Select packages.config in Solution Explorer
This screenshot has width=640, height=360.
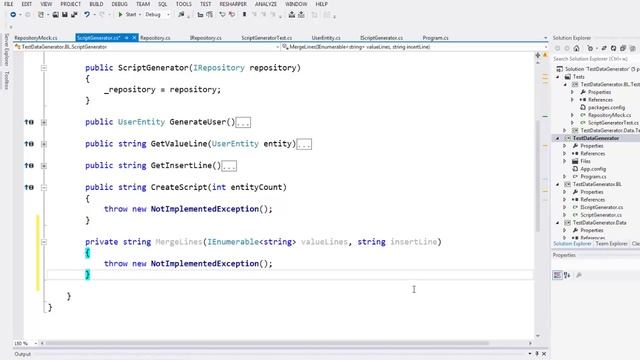606,107
